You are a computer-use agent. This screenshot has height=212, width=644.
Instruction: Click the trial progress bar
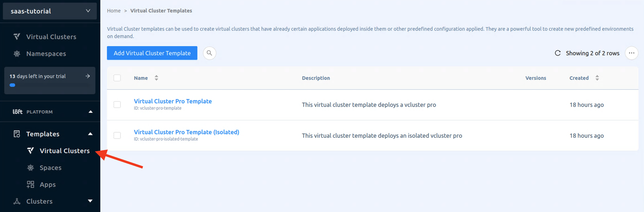point(12,85)
